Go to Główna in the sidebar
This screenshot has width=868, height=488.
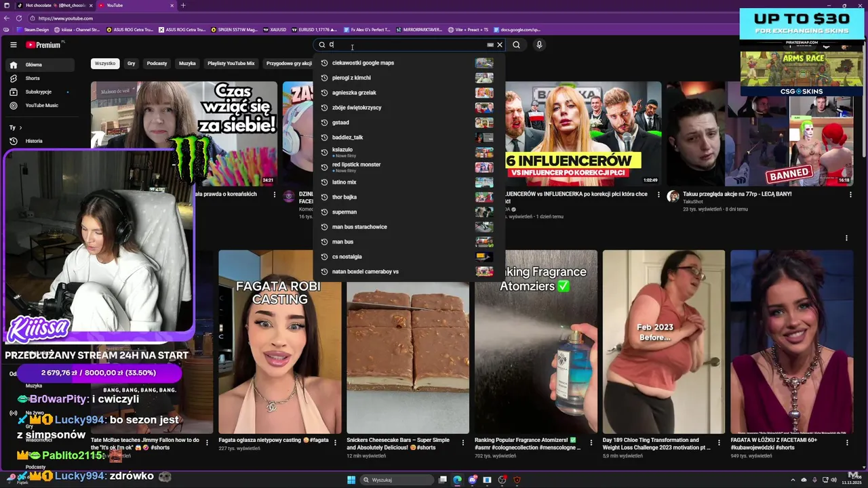tap(41, 65)
